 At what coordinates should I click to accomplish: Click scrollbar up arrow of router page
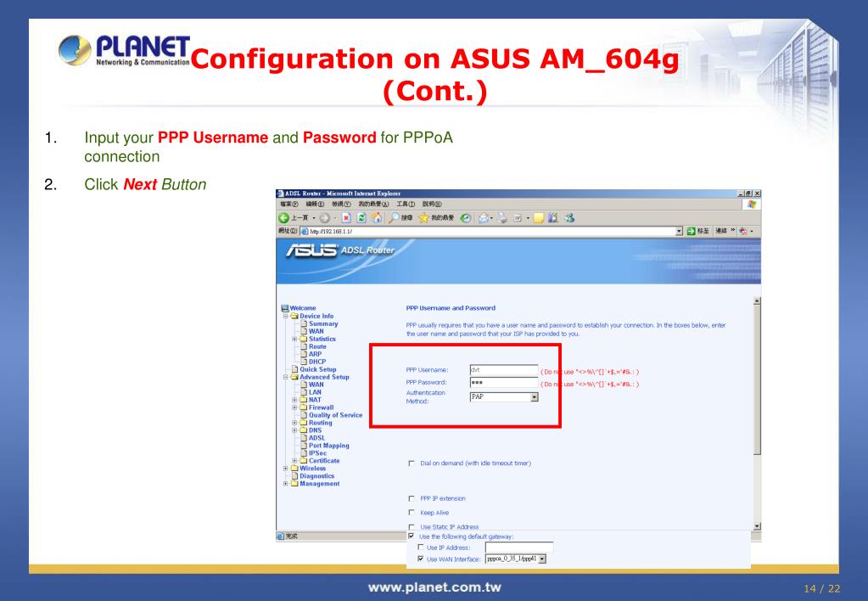coord(757,301)
